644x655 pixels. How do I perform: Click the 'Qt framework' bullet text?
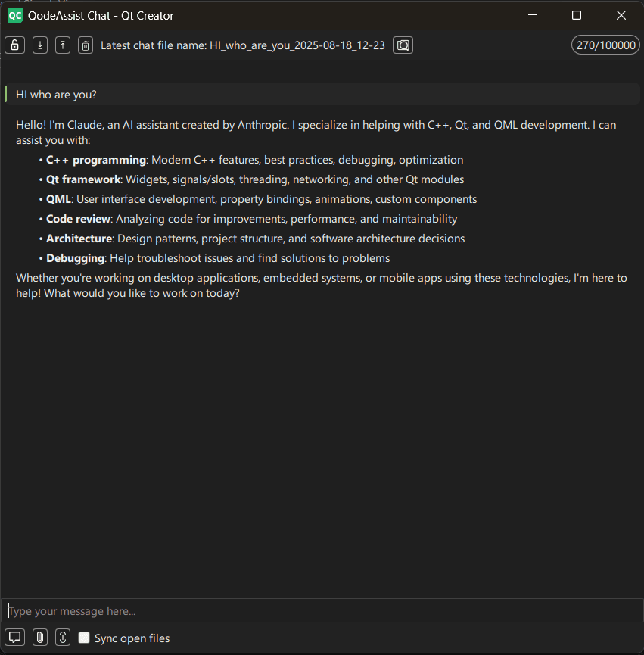click(x=83, y=179)
